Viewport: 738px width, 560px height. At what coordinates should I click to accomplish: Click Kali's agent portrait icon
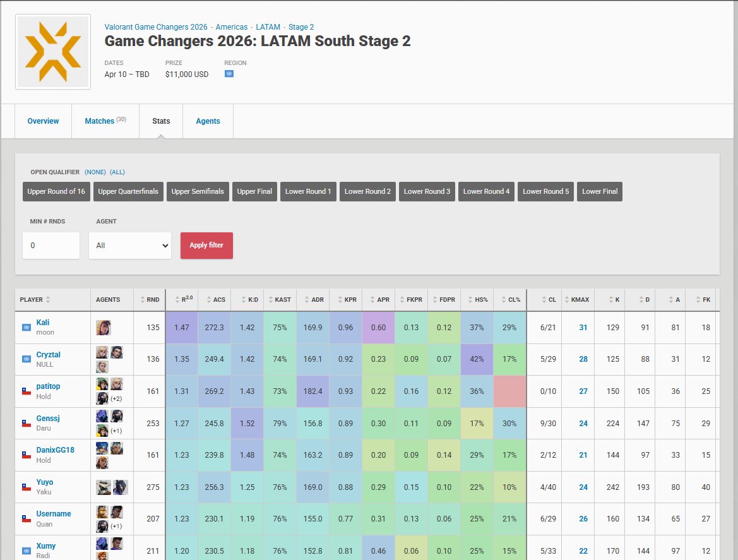click(x=103, y=328)
